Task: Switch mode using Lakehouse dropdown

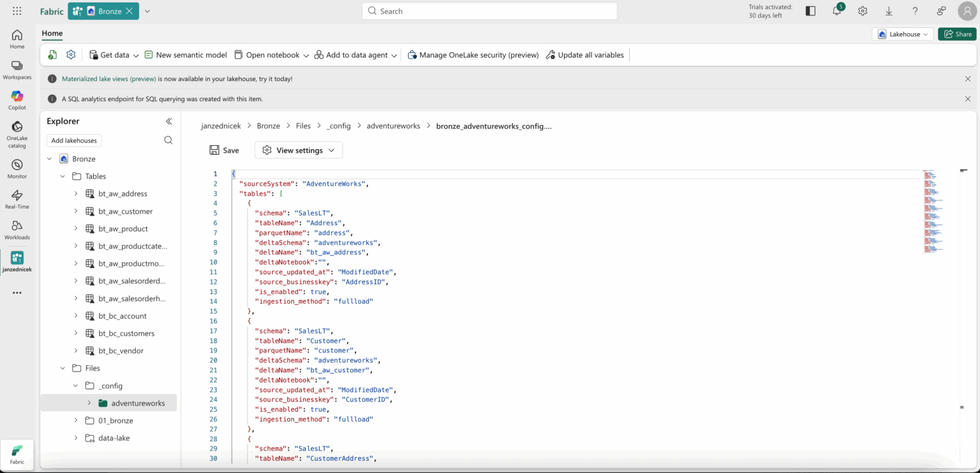Action: coord(903,34)
